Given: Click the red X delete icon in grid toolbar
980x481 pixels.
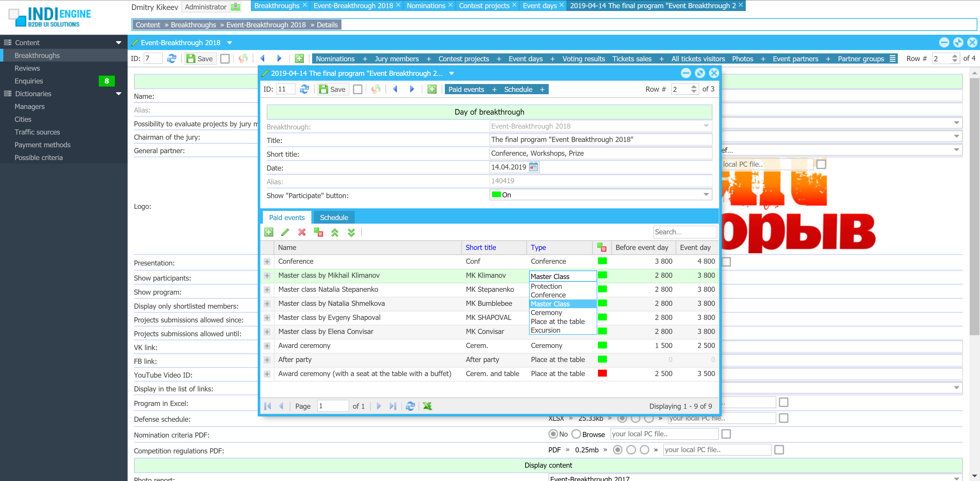Looking at the screenshot, I should point(302,232).
